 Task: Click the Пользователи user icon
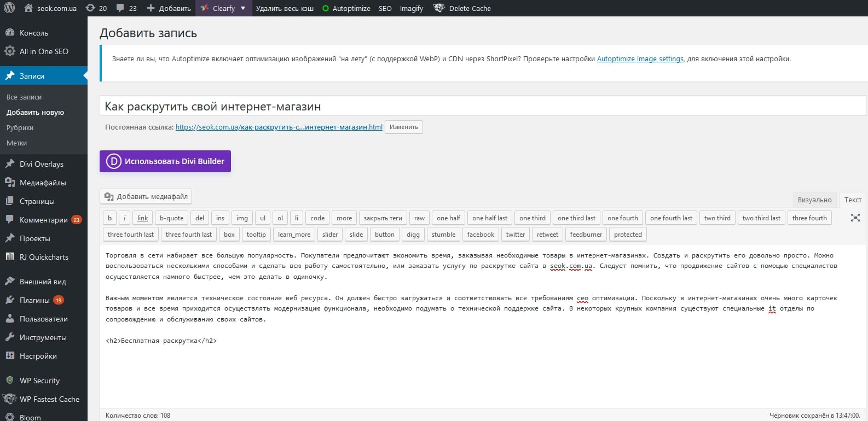point(10,319)
